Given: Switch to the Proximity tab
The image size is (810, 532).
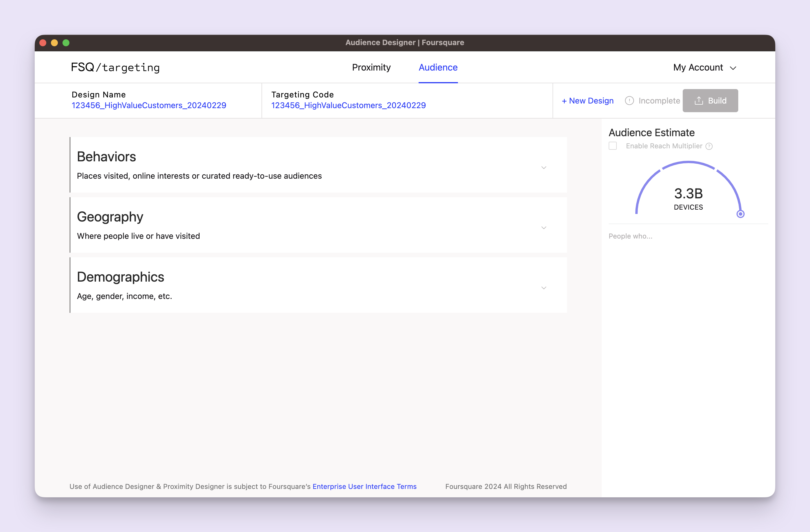Looking at the screenshot, I should [x=371, y=67].
